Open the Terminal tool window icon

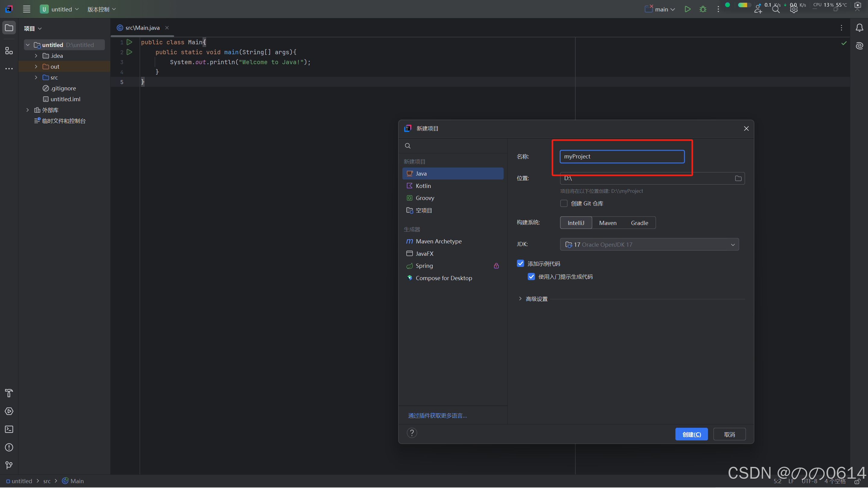coord(9,429)
